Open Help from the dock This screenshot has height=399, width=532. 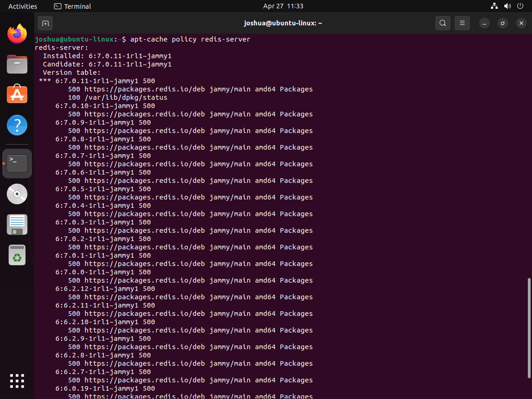17,125
